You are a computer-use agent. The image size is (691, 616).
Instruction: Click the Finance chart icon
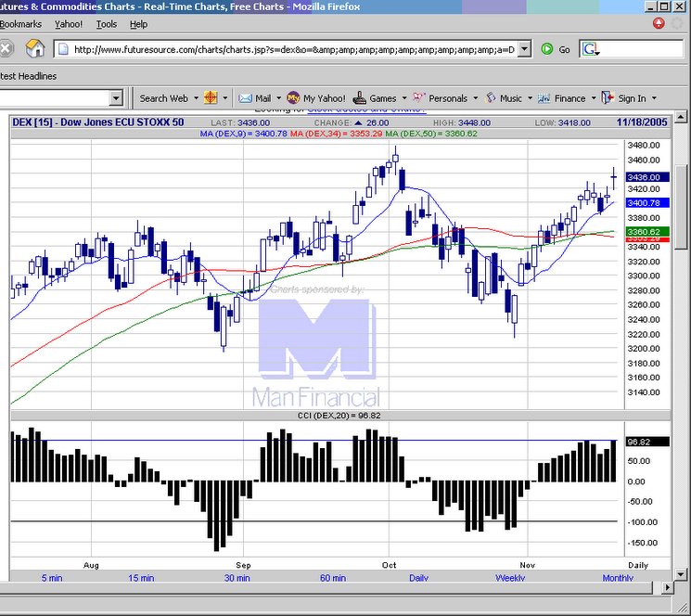[544, 98]
